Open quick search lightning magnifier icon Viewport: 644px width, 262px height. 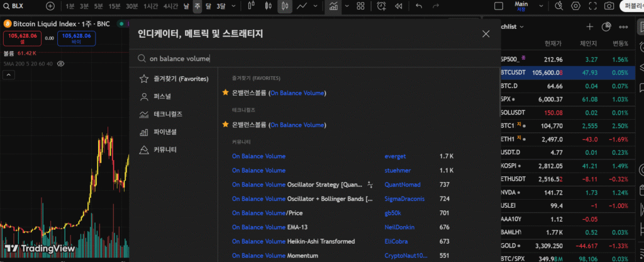[x=558, y=6]
